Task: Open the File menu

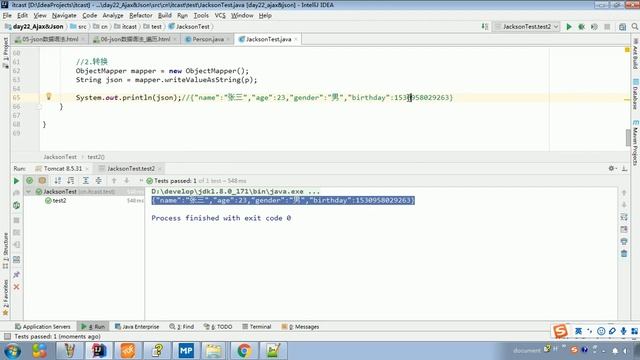Action: tap(7, 16)
